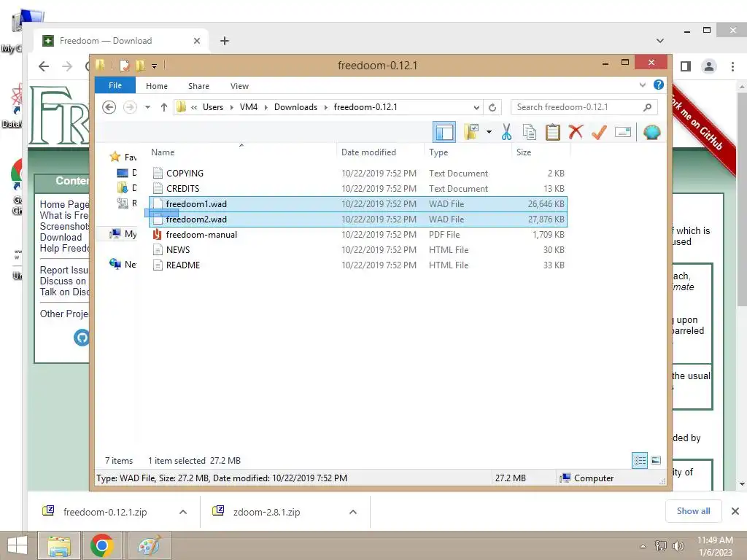747x560 pixels.
Task: Expand the ribbon with the chevron
Action: click(x=642, y=85)
